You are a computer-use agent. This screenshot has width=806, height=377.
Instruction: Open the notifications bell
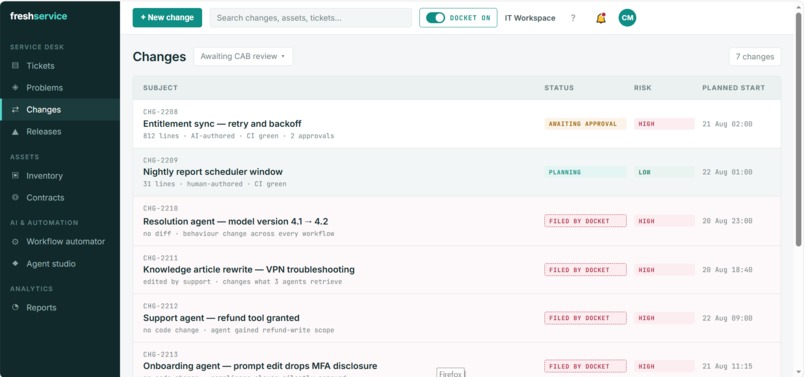click(600, 18)
